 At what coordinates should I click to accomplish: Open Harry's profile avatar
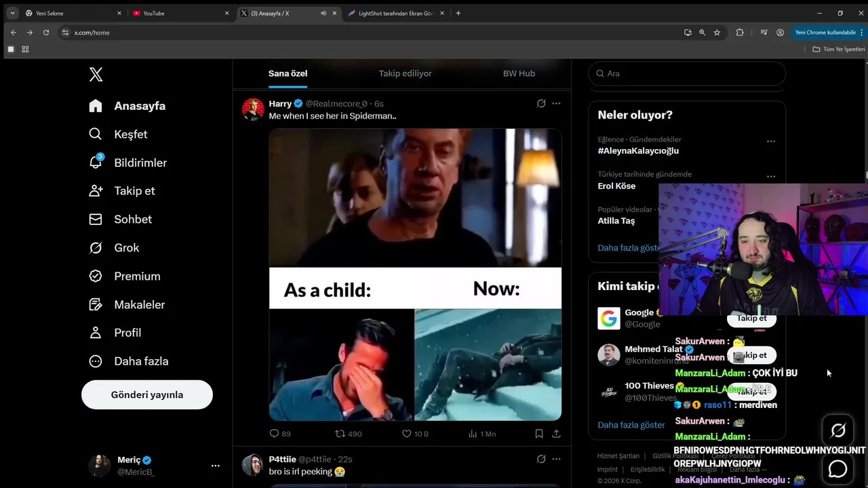click(253, 109)
